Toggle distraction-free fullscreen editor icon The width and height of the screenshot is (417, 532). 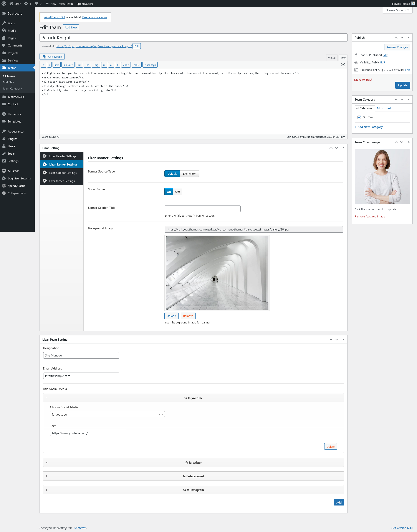(343, 65)
